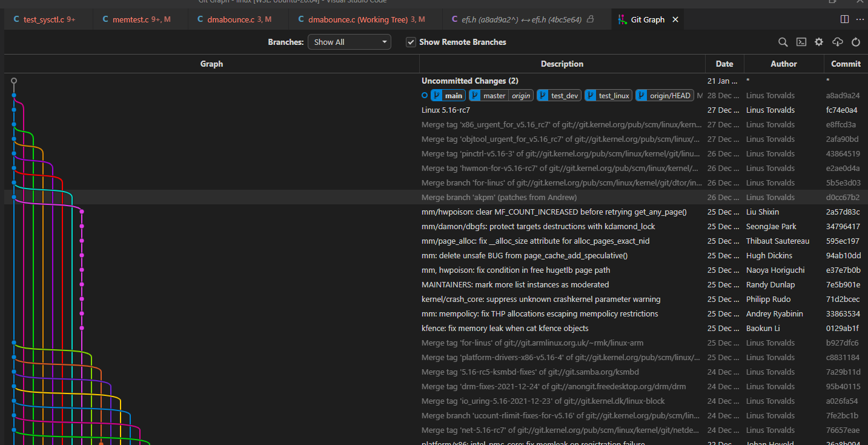
Task: Switch to the memtest.c tab
Action: click(141, 19)
